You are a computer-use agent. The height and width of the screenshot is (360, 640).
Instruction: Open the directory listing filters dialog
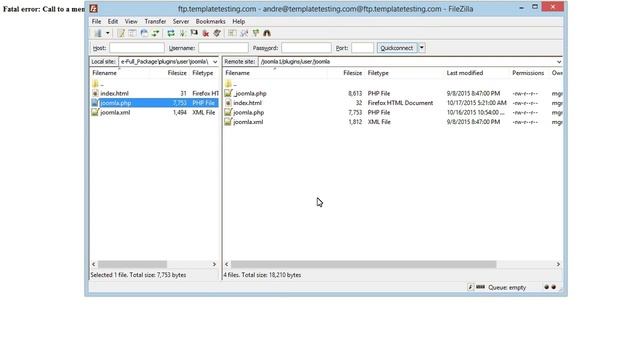coord(232,33)
